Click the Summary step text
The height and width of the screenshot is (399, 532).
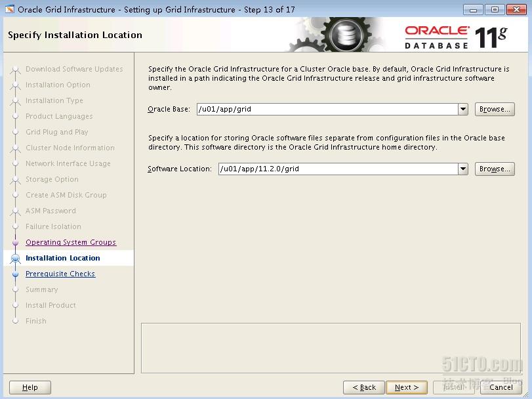(x=42, y=289)
